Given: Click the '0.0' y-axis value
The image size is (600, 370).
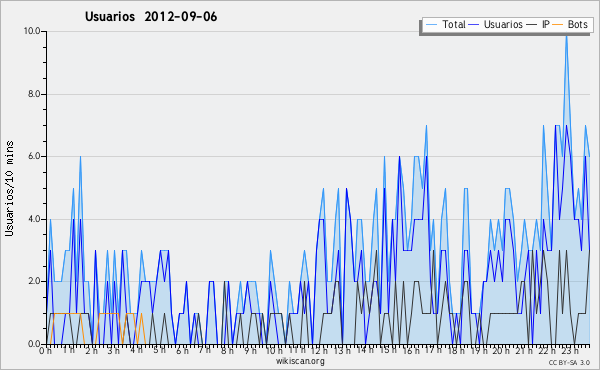Looking at the screenshot, I should 34,344.
